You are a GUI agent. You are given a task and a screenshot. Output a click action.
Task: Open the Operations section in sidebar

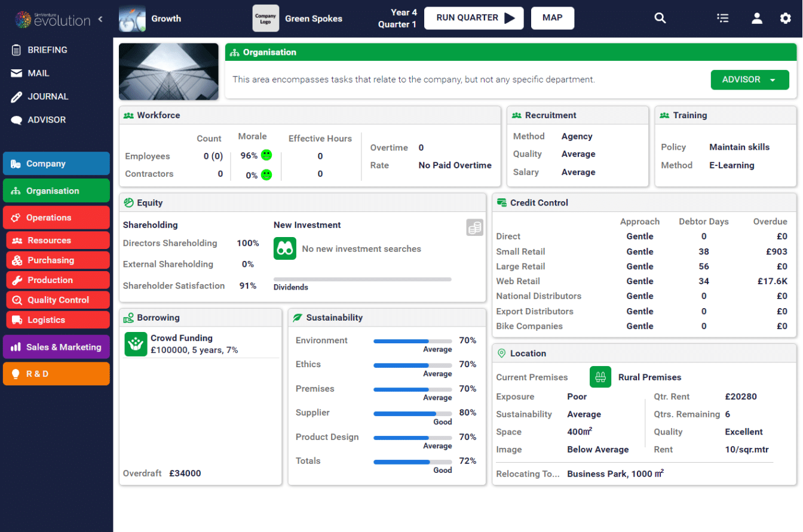pyautogui.click(x=56, y=218)
